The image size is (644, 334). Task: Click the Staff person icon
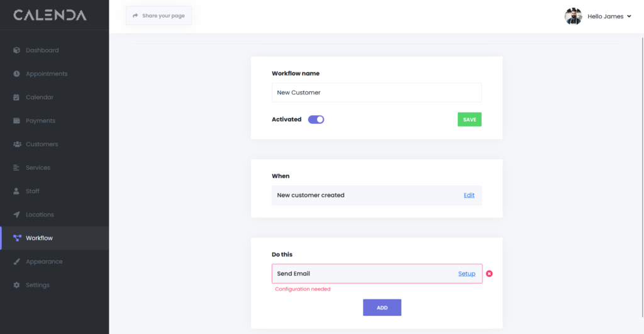[x=17, y=191]
